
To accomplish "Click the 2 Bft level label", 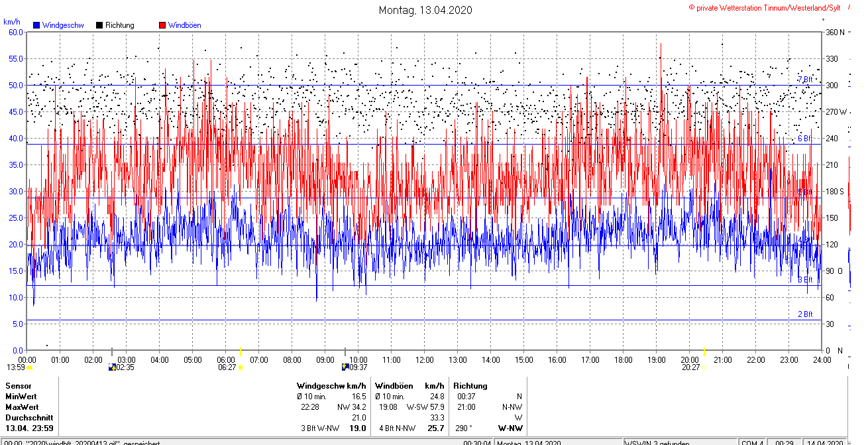I will (x=805, y=314).
